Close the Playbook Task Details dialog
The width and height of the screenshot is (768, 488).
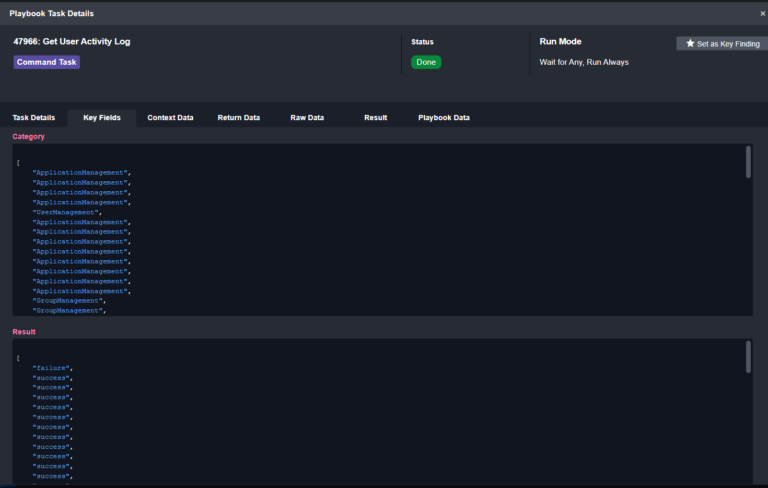762,13
